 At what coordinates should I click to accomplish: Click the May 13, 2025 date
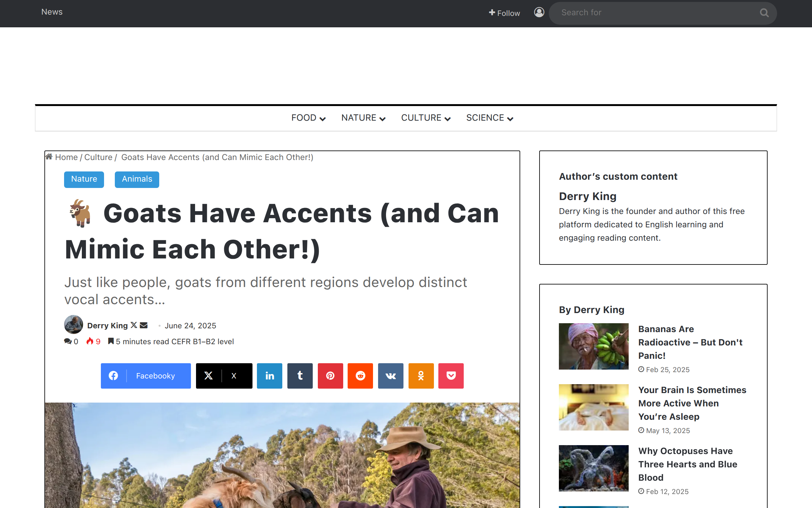(x=668, y=431)
